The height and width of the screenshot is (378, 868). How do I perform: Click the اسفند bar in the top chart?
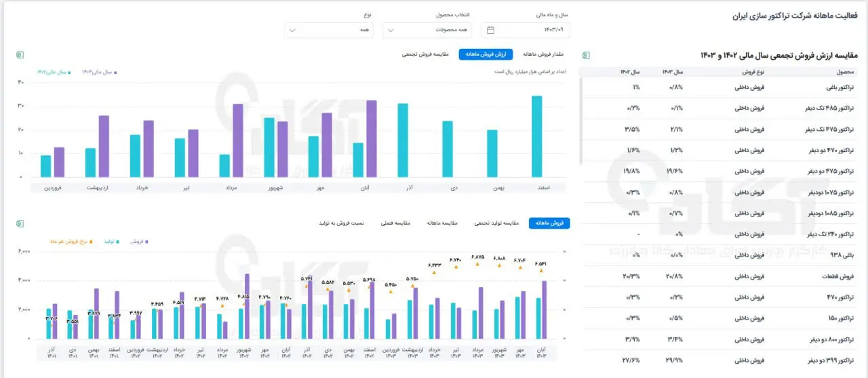point(536,136)
